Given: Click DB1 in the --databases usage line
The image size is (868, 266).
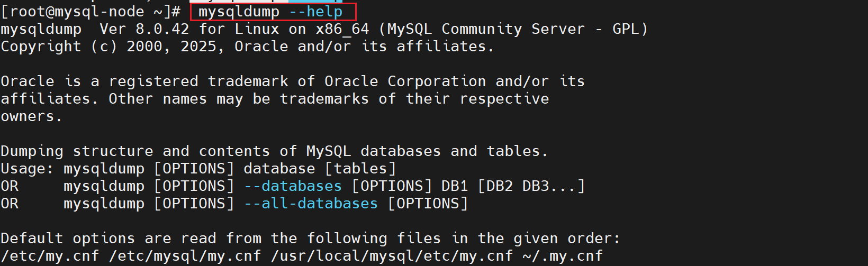Looking at the screenshot, I should coord(455,186).
